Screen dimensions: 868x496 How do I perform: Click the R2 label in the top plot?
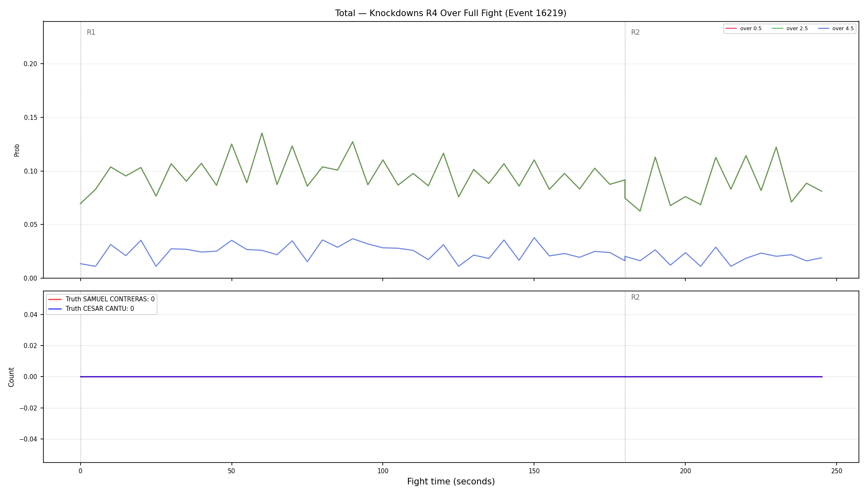click(635, 33)
